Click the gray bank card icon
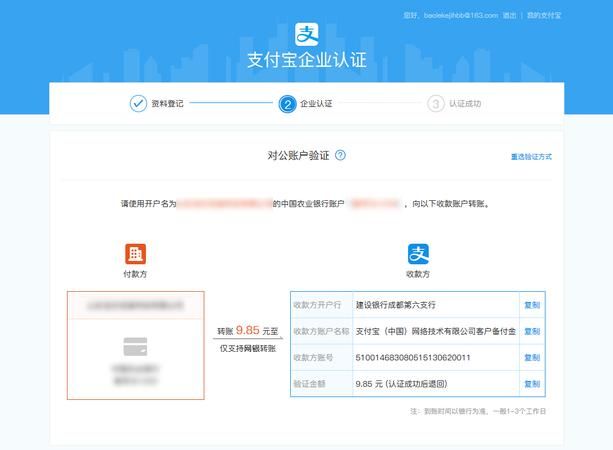This screenshot has height=450, width=613. [x=135, y=347]
